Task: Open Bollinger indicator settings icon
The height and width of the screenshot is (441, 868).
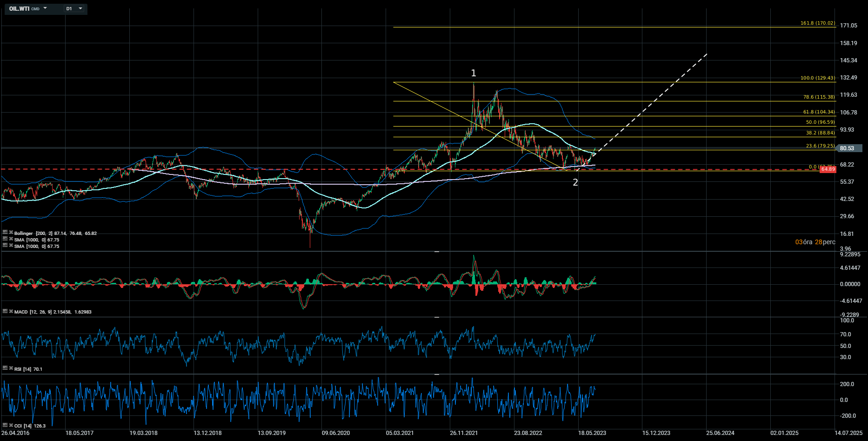Action: coord(5,232)
